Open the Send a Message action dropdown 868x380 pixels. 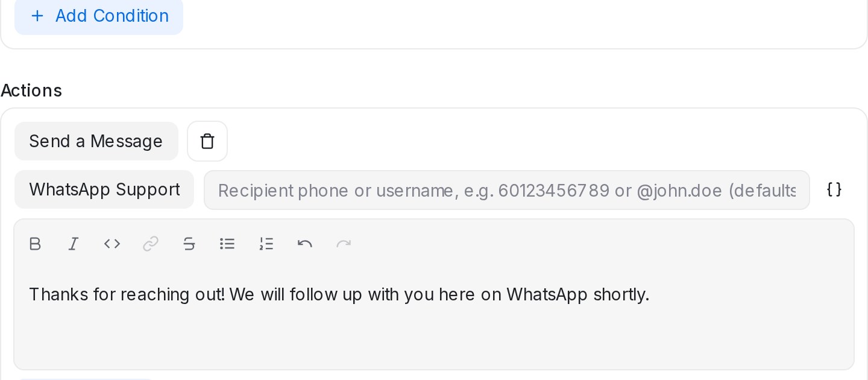click(x=96, y=141)
